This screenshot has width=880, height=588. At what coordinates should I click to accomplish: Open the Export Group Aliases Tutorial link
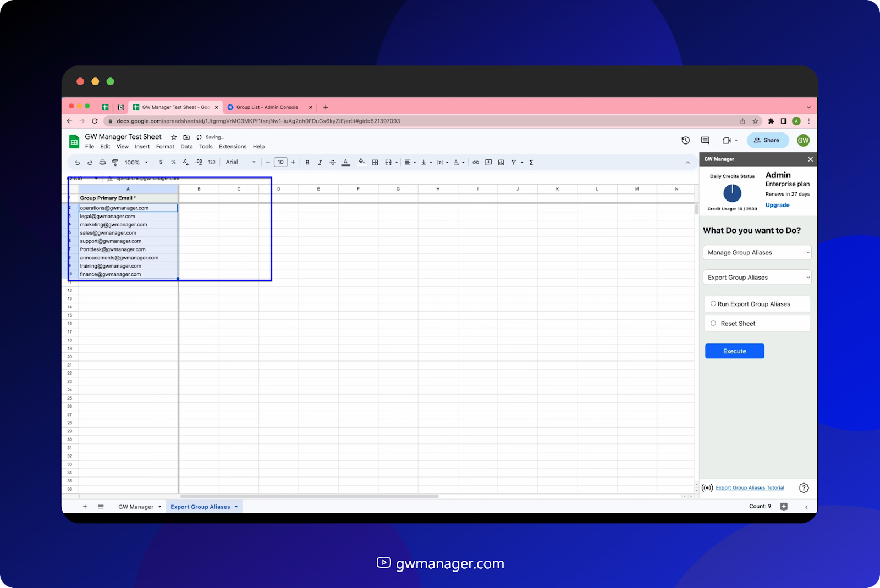750,488
